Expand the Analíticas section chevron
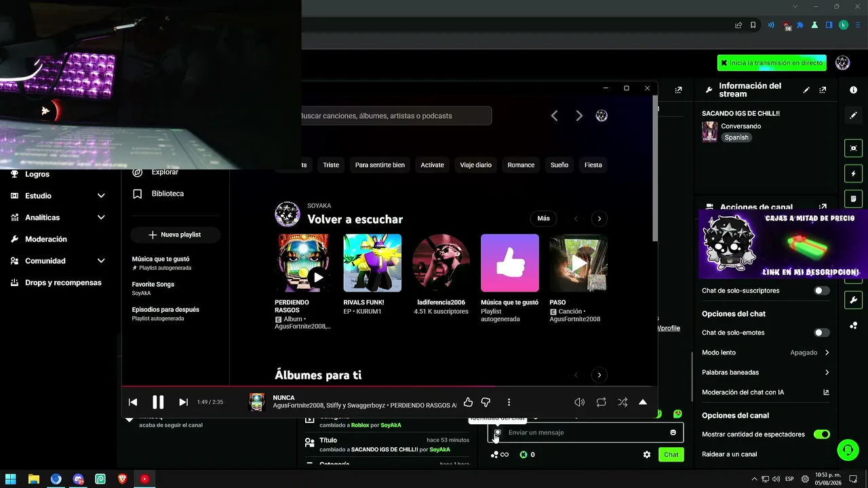Image resolution: width=868 pixels, height=488 pixels. click(x=101, y=218)
